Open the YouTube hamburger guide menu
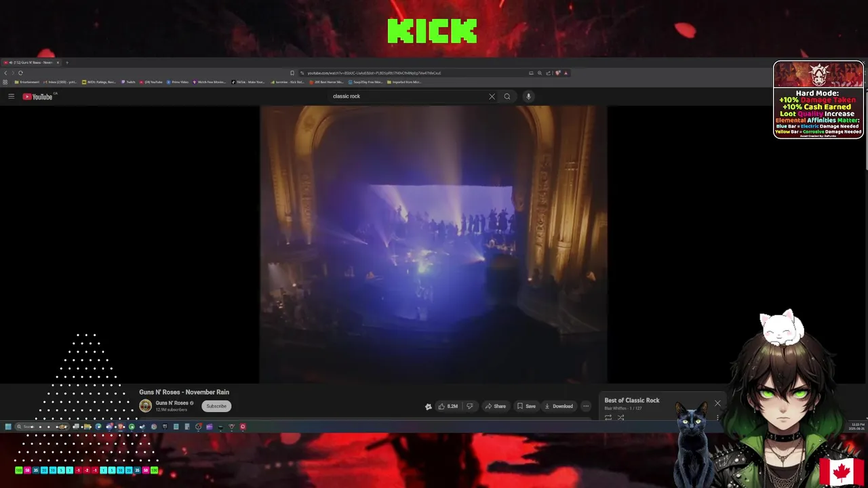The width and height of the screenshot is (868, 488). click(x=11, y=96)
